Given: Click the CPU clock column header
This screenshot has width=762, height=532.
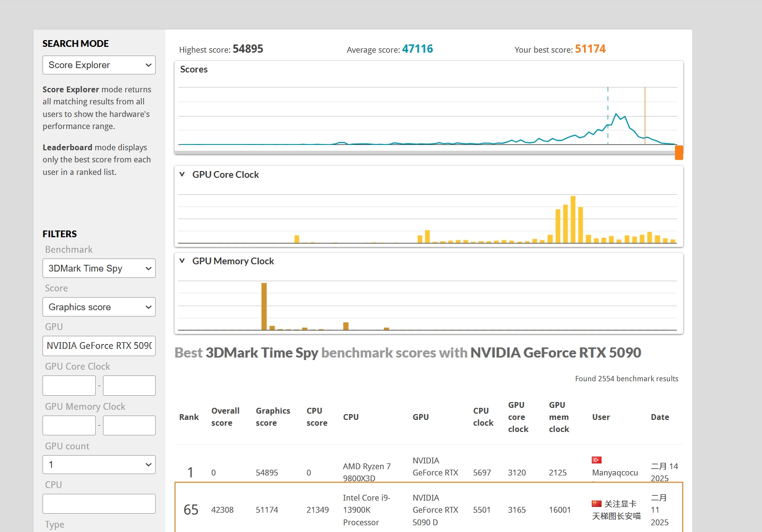Looking at the screenshot, I should point(483,417).
